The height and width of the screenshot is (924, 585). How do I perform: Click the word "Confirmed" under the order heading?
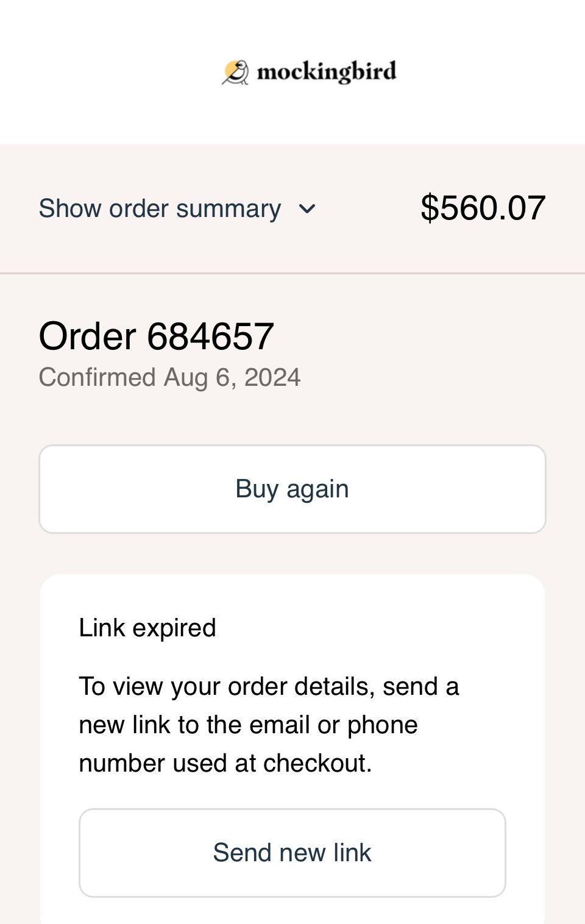coord(97,377)
